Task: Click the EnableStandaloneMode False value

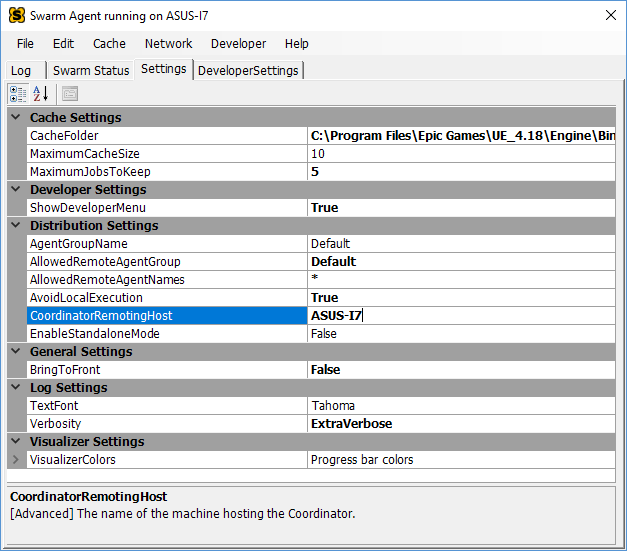Action: tap(461, 334)
